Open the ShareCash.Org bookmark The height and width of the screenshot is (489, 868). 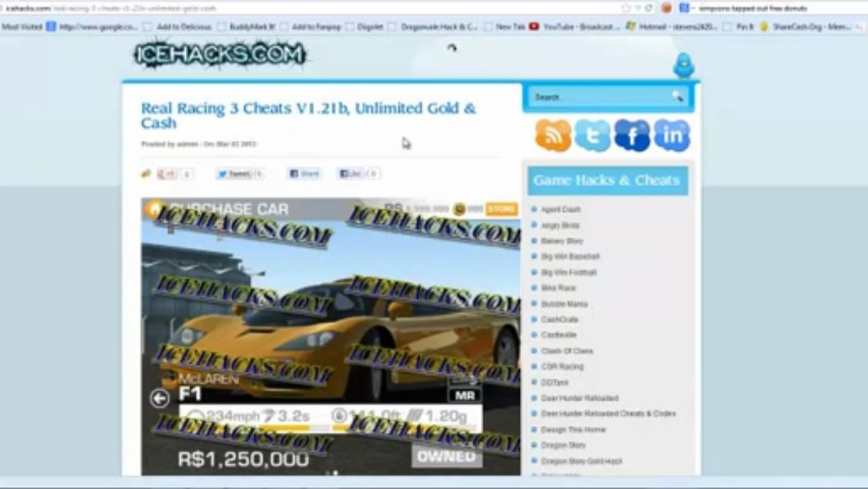[805, 27]
